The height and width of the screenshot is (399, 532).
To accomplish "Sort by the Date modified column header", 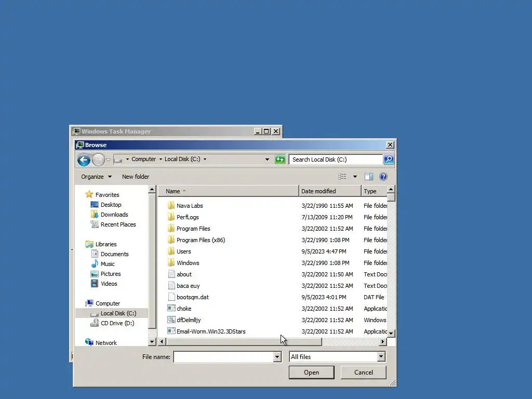I will pos(330,191).
